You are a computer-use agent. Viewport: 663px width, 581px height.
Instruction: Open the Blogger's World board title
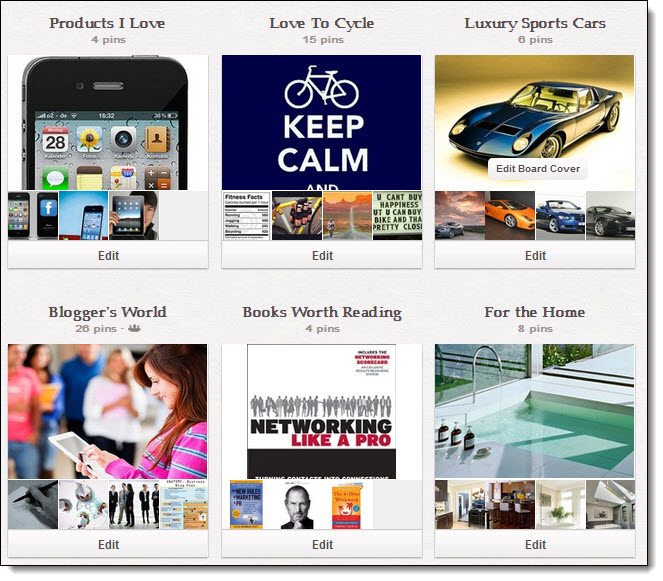tap(107, 312)
